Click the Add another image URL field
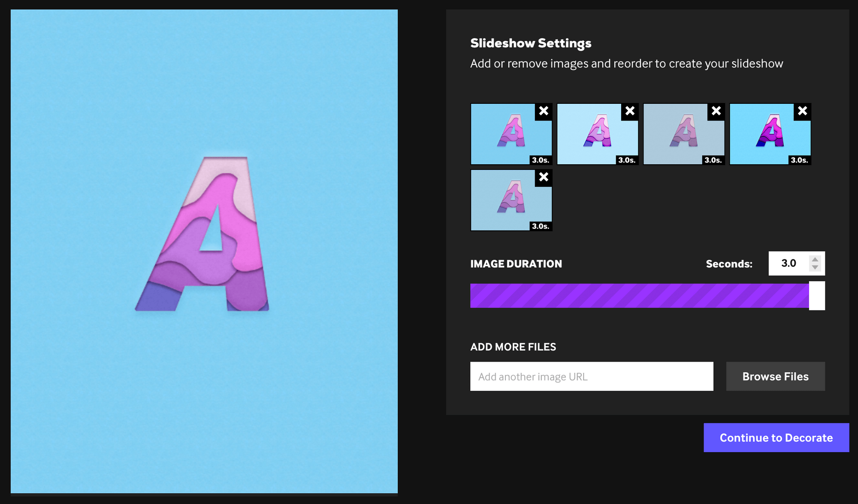The height and width of the screenshot is (504, 858). click(x=592, y=377)
